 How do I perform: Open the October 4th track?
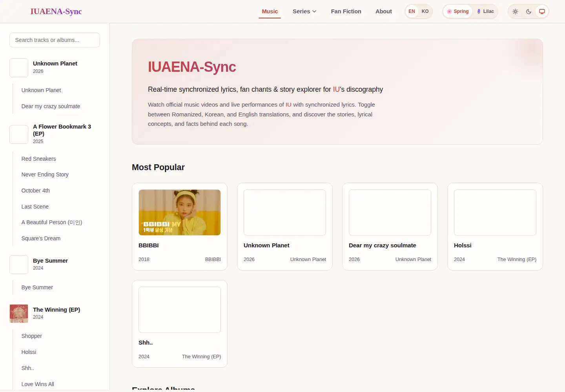coord(35,191)
